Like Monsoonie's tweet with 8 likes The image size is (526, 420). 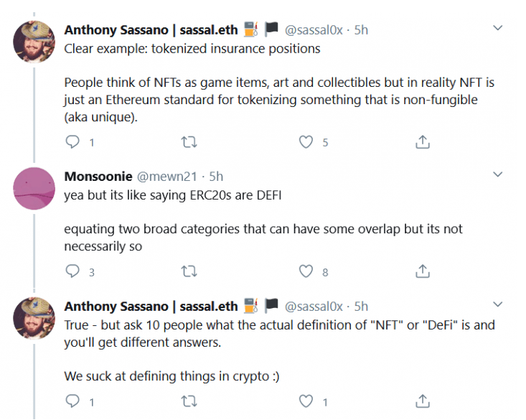[306, 271]
